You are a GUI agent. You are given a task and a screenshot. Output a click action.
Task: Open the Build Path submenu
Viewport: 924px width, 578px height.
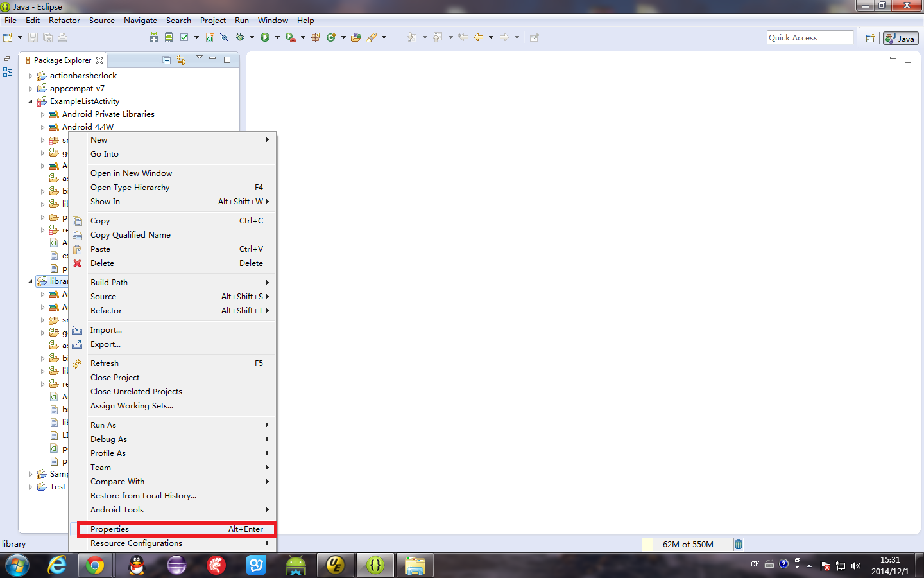(173, 283)
